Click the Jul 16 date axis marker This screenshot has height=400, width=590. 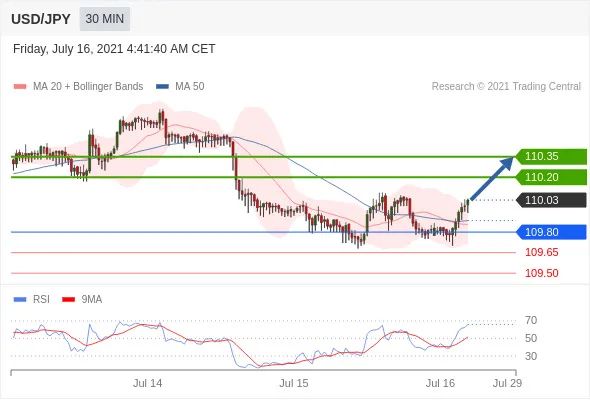440,383
